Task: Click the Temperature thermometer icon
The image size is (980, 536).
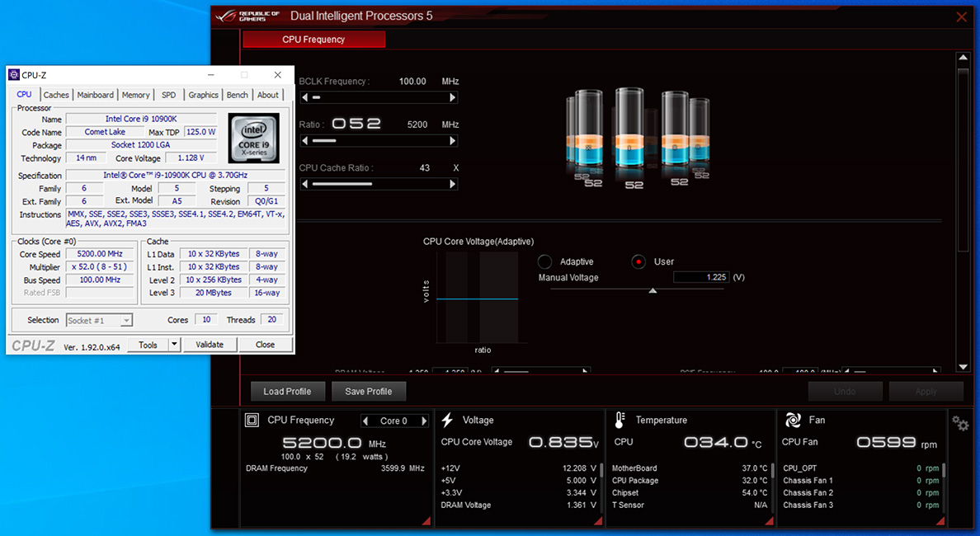Action: pyautogui.click(x=620, y=421)
